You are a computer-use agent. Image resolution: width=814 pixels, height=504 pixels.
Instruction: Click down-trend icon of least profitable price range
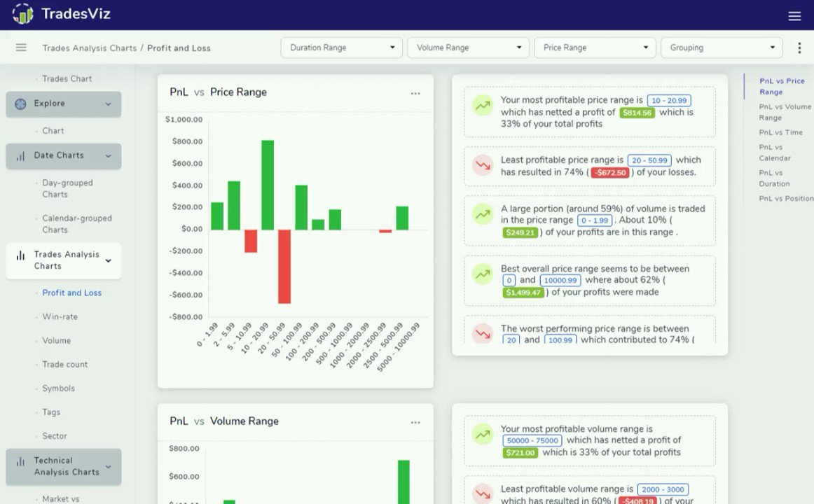pos(483,165)
